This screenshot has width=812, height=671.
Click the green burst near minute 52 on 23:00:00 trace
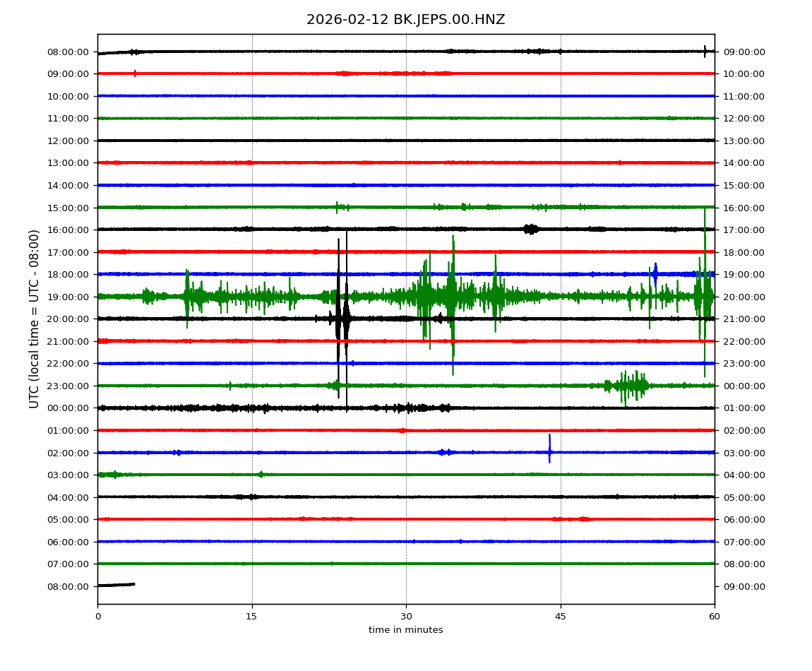(x=631, y=386)
